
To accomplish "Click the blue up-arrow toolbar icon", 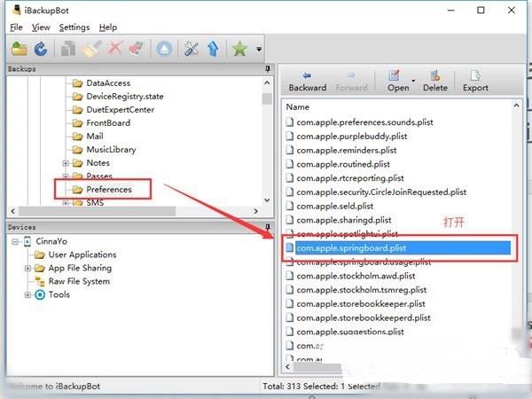I will pos(214,50).
